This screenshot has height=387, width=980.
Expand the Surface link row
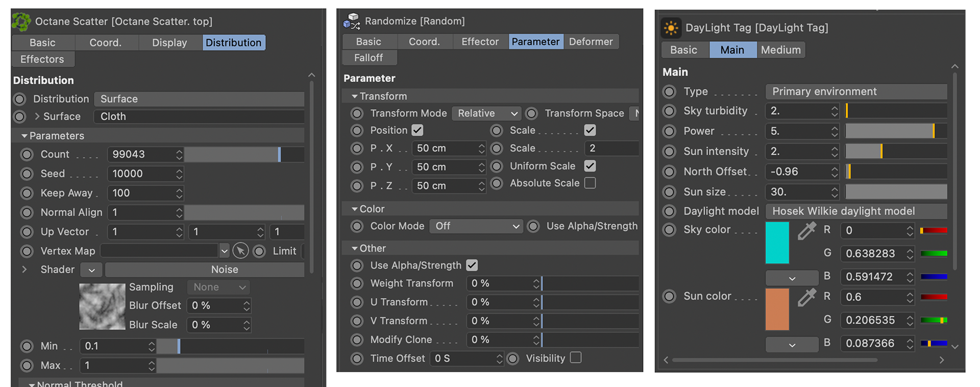point(37,116)
